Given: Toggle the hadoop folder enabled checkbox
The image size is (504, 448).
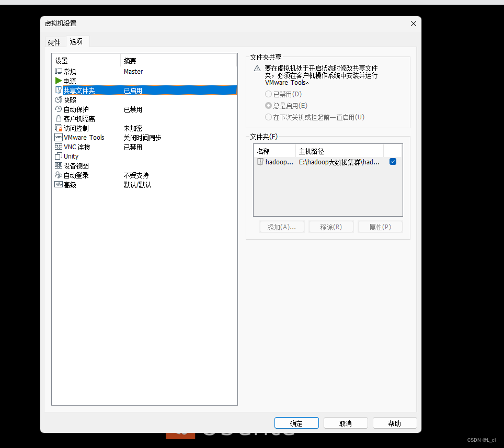Looking at the screenshot, I should [x=393, y=162].
